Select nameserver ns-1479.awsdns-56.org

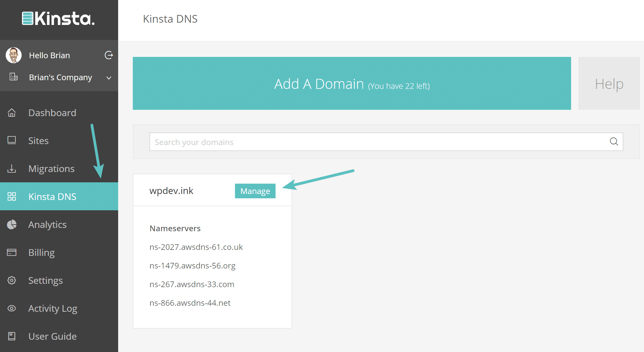click(x=193, y=266)
